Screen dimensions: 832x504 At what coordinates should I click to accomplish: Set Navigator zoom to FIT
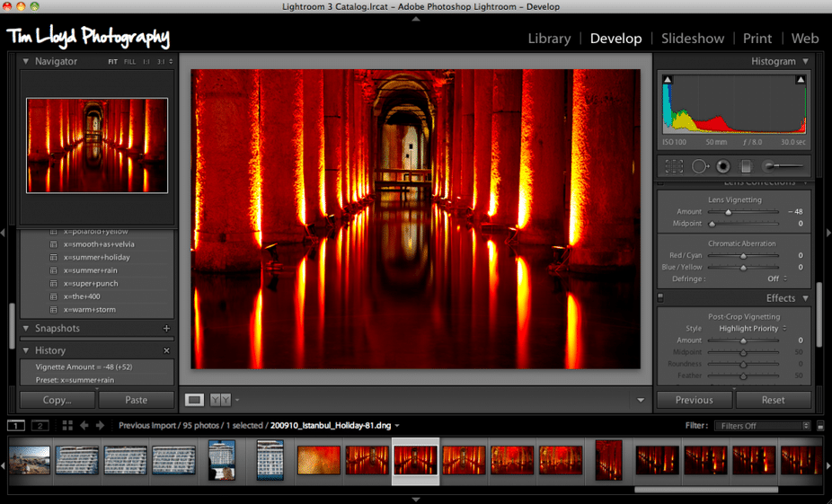pos(112,62)
